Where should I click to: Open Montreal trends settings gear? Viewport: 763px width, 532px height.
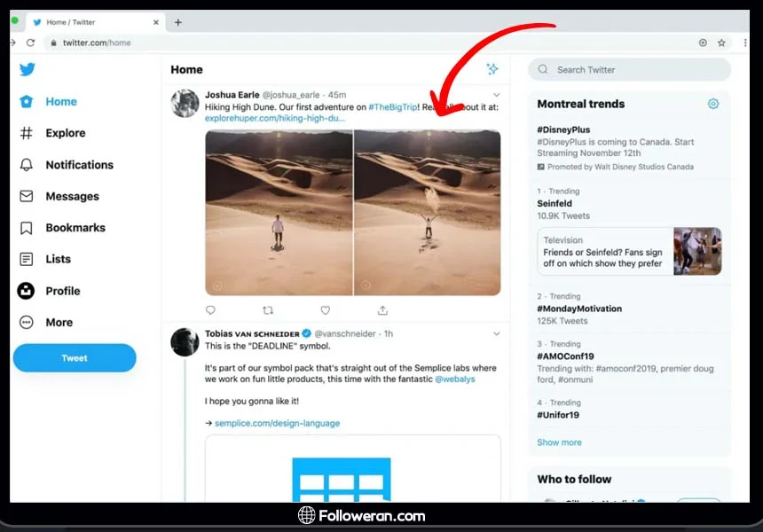click(x=713, y=104)
